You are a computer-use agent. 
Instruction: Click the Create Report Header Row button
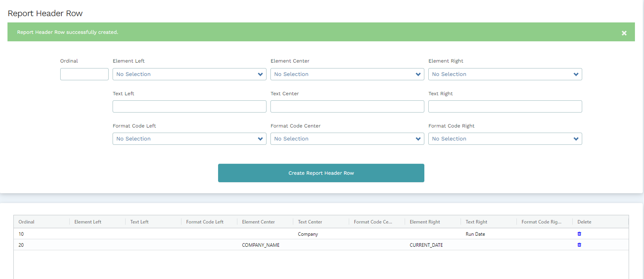pyautogui.click(x=321, y=173)
